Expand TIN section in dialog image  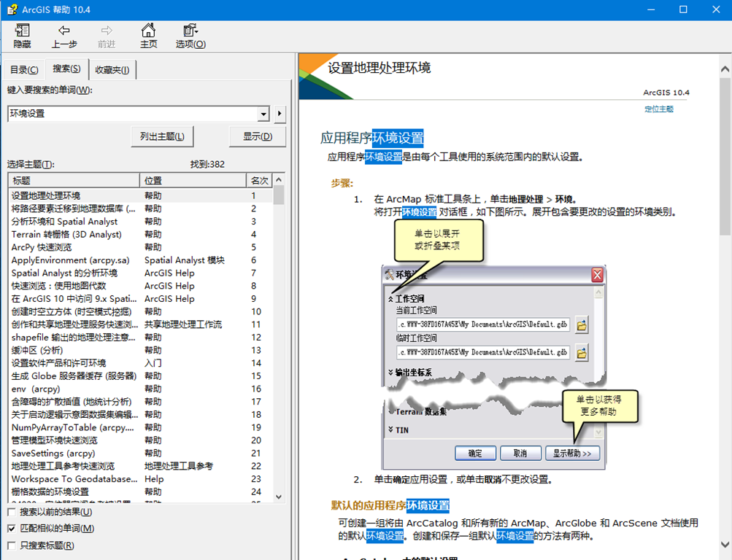390,429
